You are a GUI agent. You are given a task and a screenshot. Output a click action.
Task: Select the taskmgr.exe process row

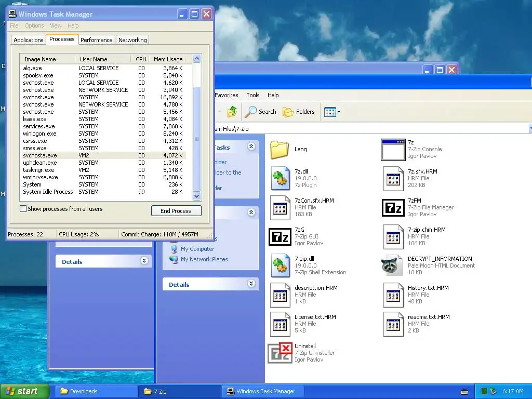click(x=103, y=170)
